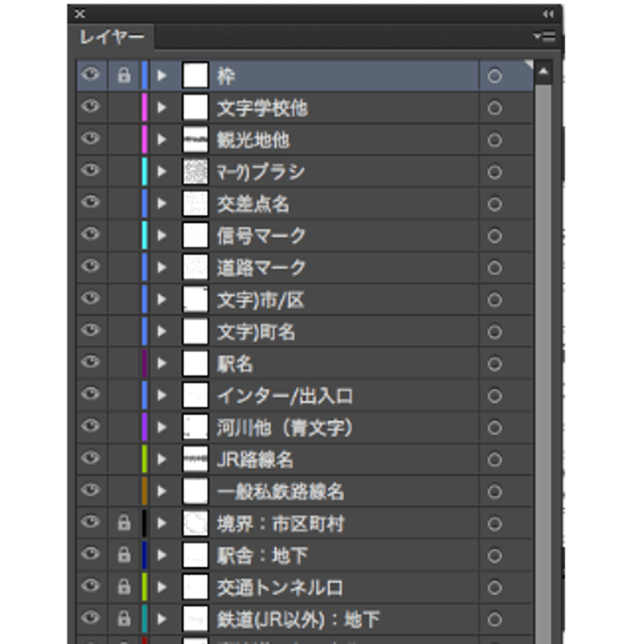Click target circle of 信号マーク layer

[x=494, y=236]
